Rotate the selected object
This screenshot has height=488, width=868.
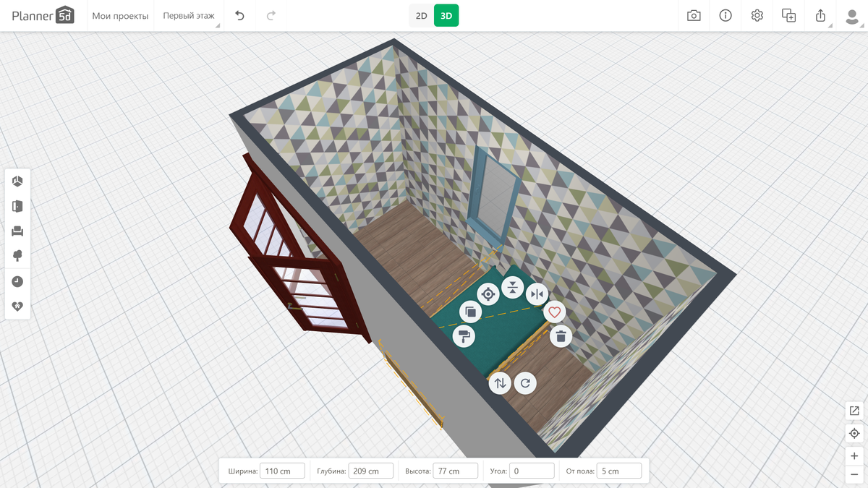coord(525,383)
